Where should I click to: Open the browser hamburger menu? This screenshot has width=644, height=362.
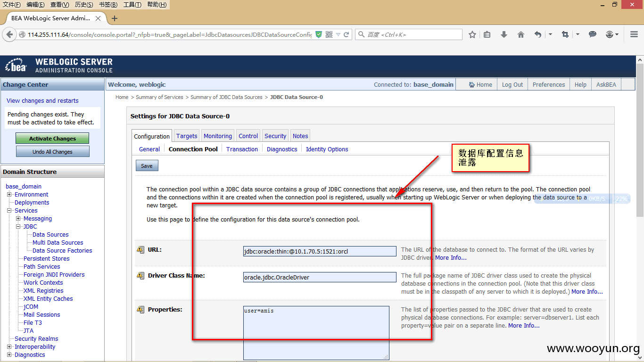[x=634, y=34]
